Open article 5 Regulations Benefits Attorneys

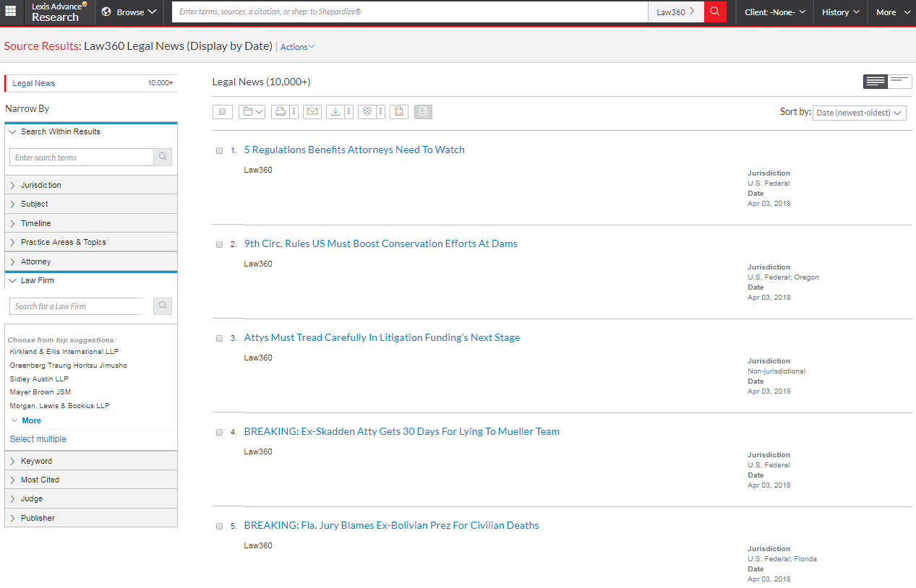[x=354, y=150]
